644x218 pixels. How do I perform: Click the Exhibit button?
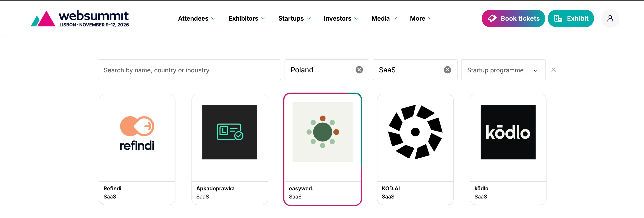pos(570,18)
